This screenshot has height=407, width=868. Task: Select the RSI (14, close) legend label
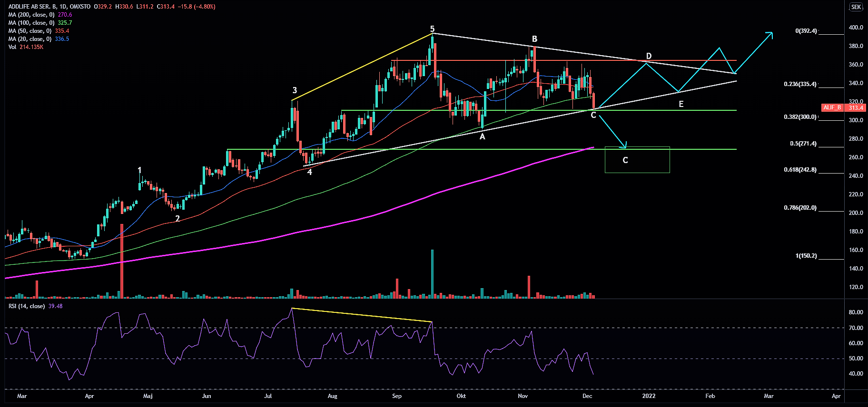click(27, 306)
